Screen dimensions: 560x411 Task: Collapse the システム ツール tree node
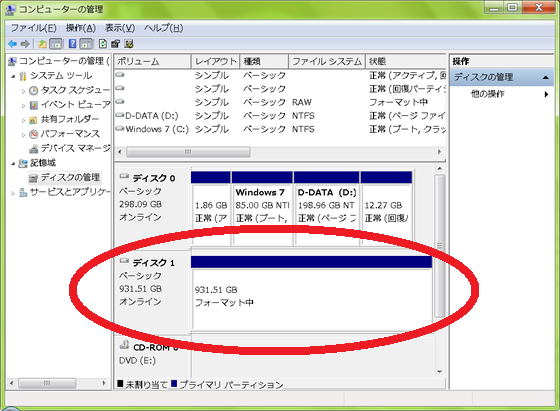(x=13, y=76)
